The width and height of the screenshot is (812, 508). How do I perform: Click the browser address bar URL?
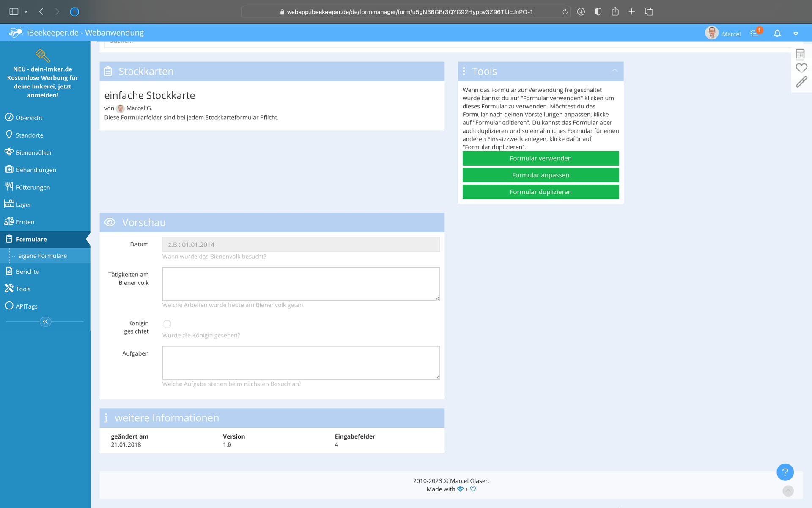[409, 12]
